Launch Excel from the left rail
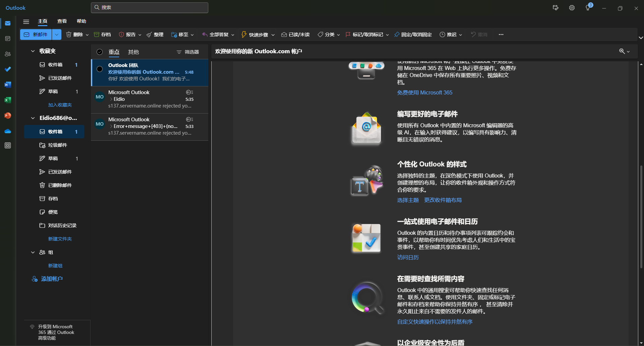The width and height of the screenshot is (644, 346). pos(8,100)
